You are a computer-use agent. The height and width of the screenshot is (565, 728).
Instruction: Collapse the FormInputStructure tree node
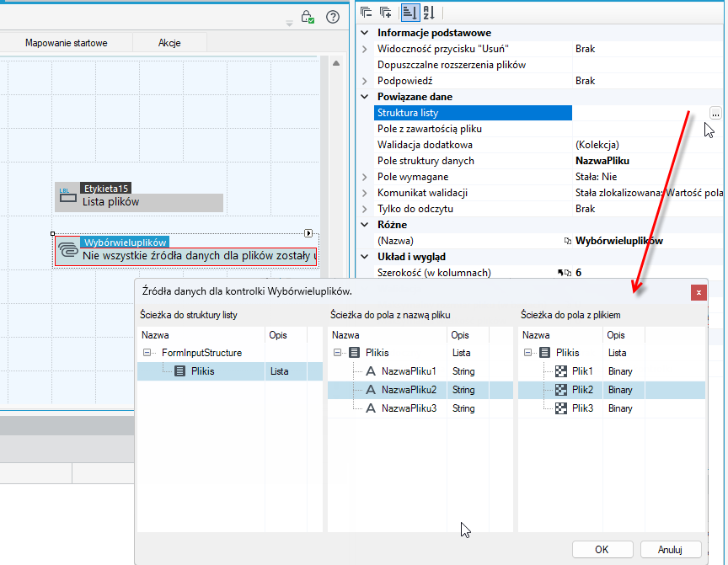click(x=147, y=353)
